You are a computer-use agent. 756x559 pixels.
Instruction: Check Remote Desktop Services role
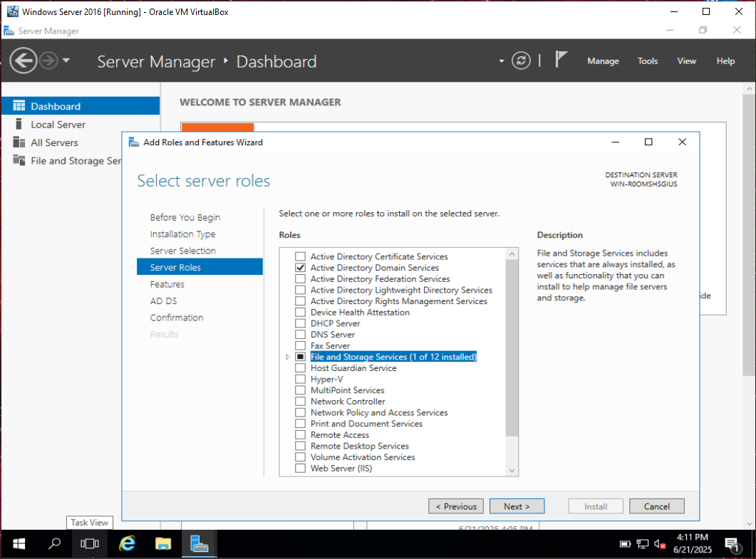[301, 446]
